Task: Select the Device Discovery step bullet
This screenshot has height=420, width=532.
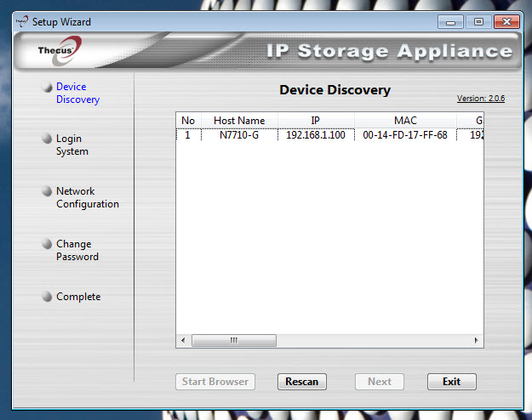Action: [x=47, y=87]
